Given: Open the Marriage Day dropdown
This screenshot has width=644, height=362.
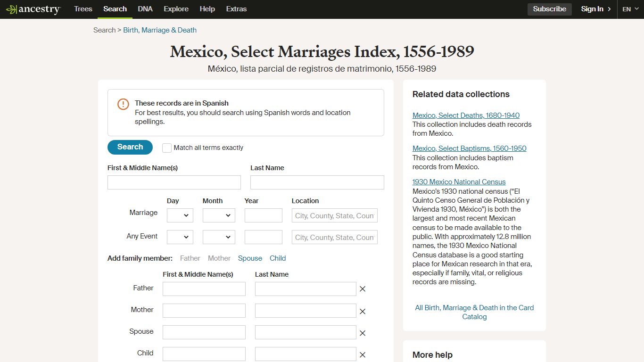Looking at the screenshot, I should 180,215.
